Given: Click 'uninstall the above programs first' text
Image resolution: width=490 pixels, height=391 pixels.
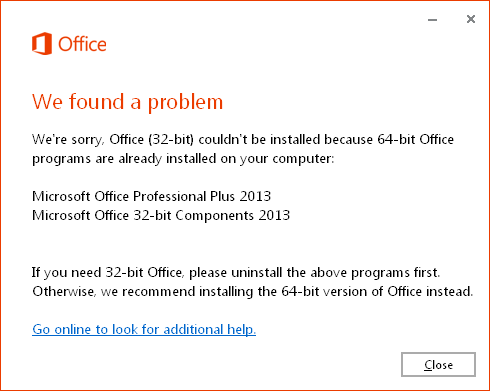Looking at the screenshot, I should click(335, 273).
